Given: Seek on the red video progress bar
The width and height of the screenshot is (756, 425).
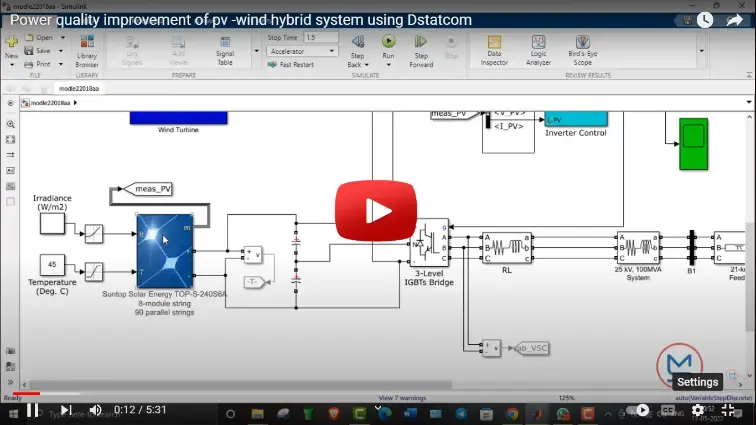Looking at the screenshot, I should tap(20, 394).
